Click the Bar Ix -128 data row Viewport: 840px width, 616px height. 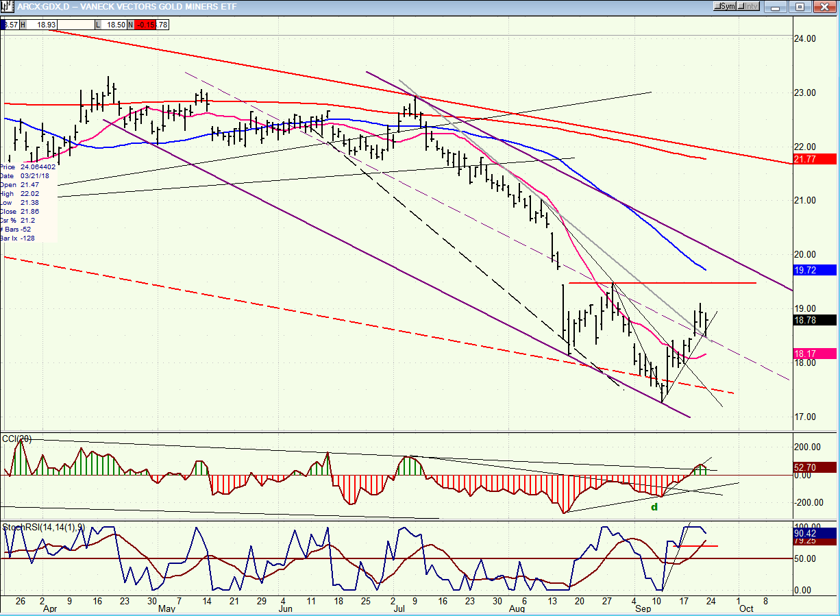[x=18, y=238]
